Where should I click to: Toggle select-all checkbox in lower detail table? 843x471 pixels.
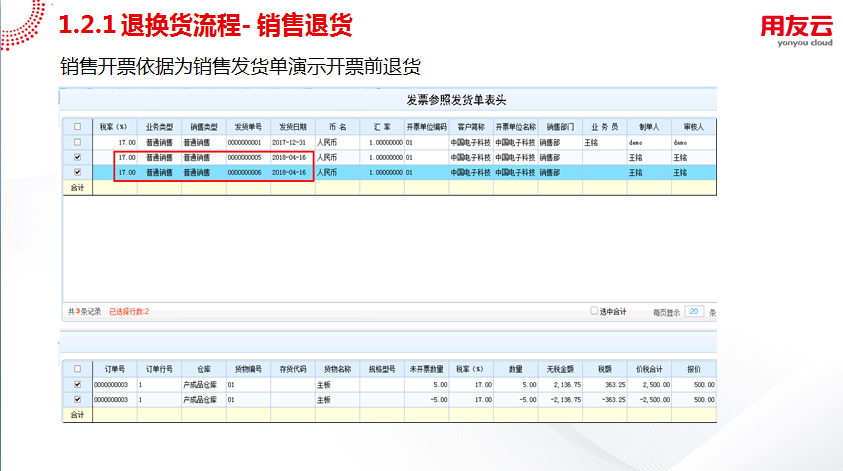pyautogui.click(x=77, y=368)
